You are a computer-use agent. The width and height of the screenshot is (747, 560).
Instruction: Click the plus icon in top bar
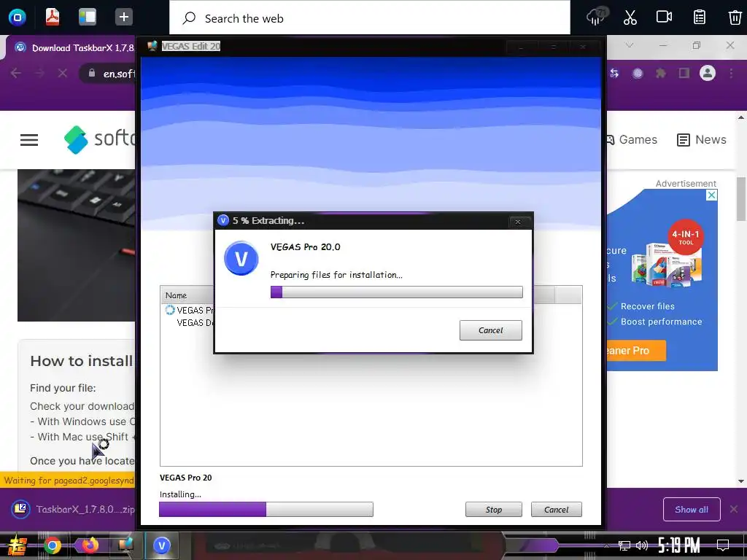[x=123, y=17]
